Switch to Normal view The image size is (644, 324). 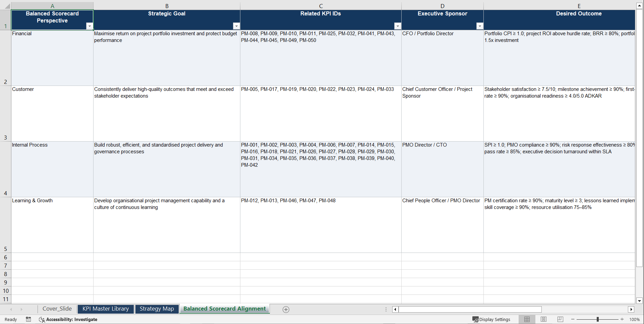[x=527, y=319]
